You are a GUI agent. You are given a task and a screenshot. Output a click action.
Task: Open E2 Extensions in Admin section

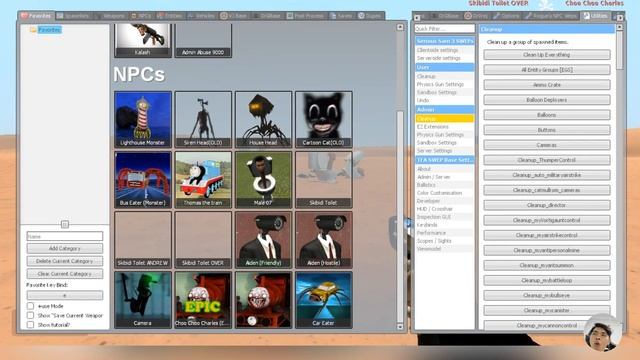point(444,127)
